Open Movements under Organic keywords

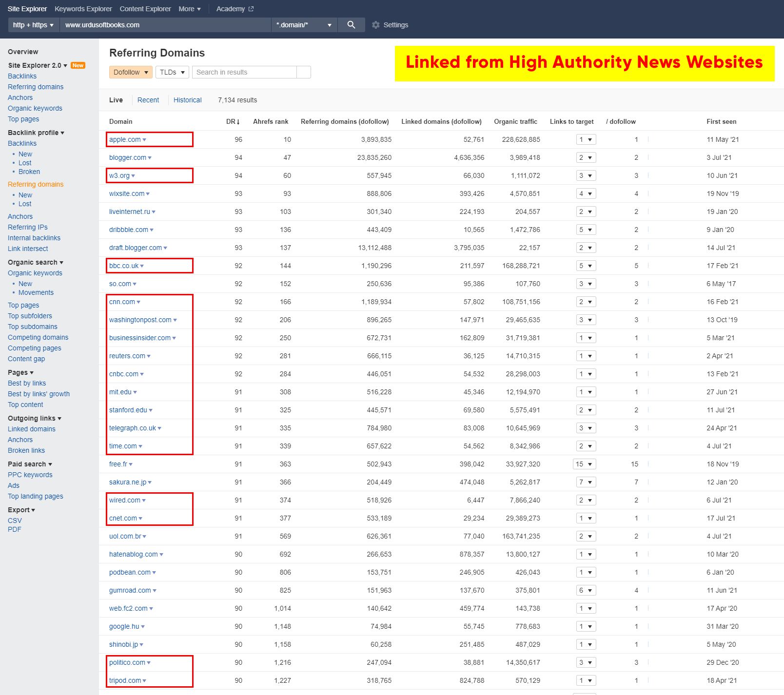coord(36,292)
